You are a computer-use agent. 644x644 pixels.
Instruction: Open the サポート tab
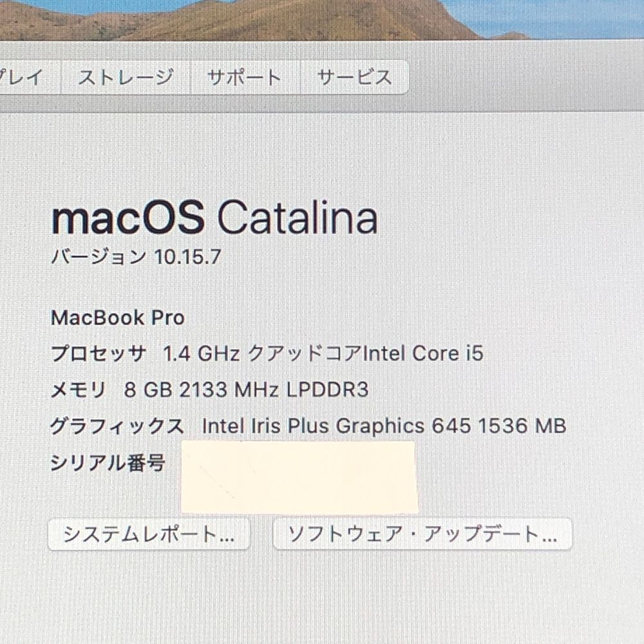point(245,77)
